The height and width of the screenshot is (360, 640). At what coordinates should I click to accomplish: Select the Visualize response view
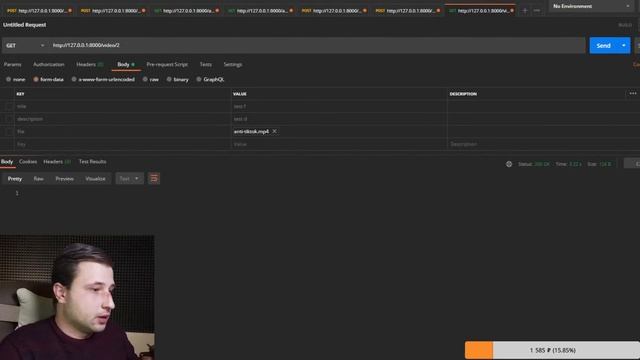tap(95, 179)
